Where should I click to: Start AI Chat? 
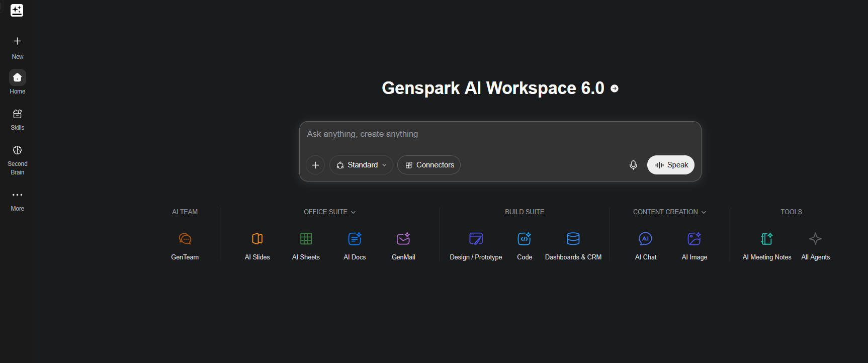[646, 246]
